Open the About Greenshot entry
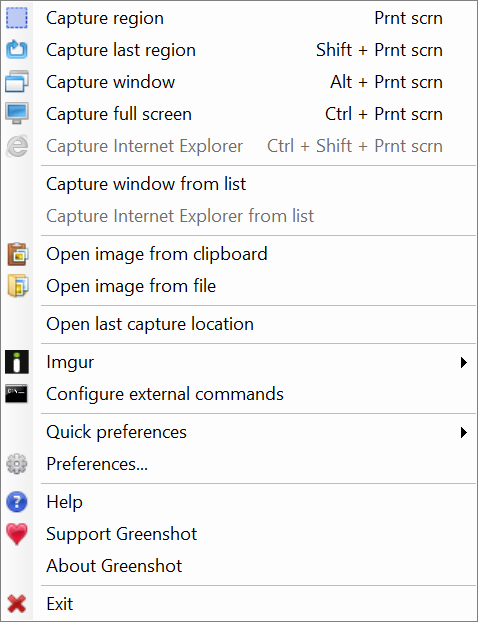 [x=114, y=566]
